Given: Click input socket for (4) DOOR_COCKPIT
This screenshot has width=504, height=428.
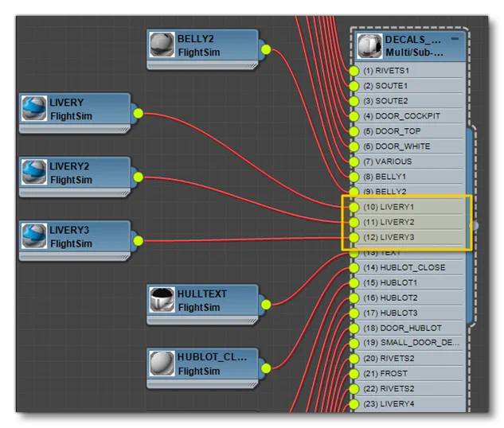Looking at the screenshot, I should pos(354,116).
